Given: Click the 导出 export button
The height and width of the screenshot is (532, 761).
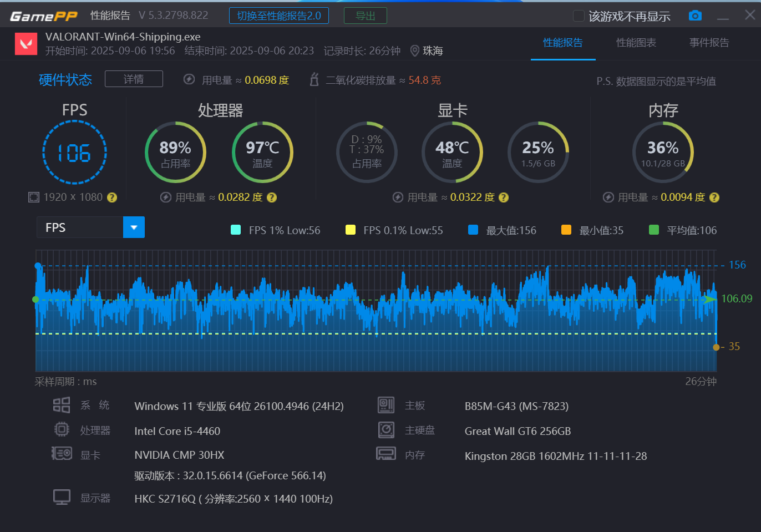Looking at the screenshot, I should (365, 16).
